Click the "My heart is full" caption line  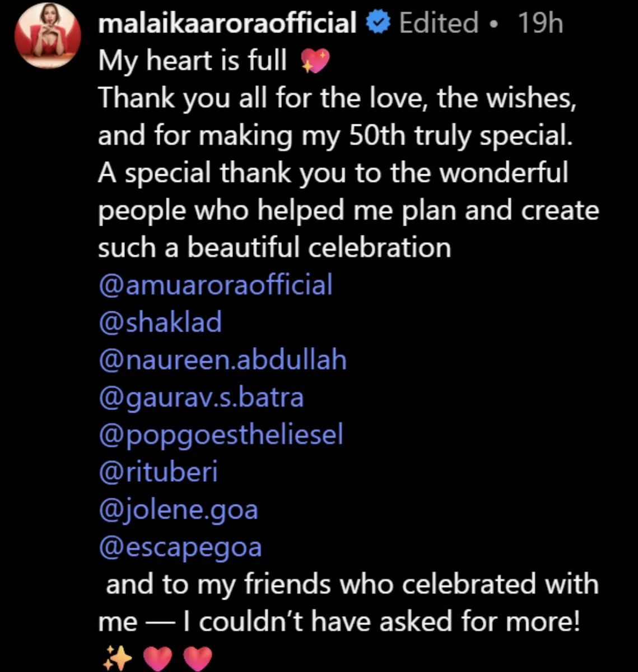tap(193, 60)
